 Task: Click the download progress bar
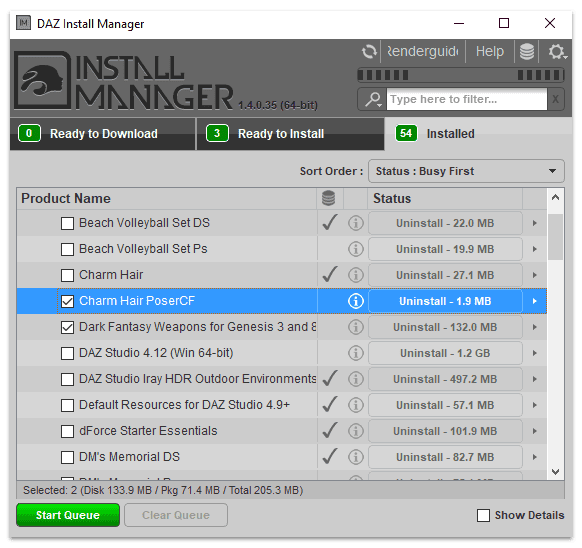click(x=461, y=75)
